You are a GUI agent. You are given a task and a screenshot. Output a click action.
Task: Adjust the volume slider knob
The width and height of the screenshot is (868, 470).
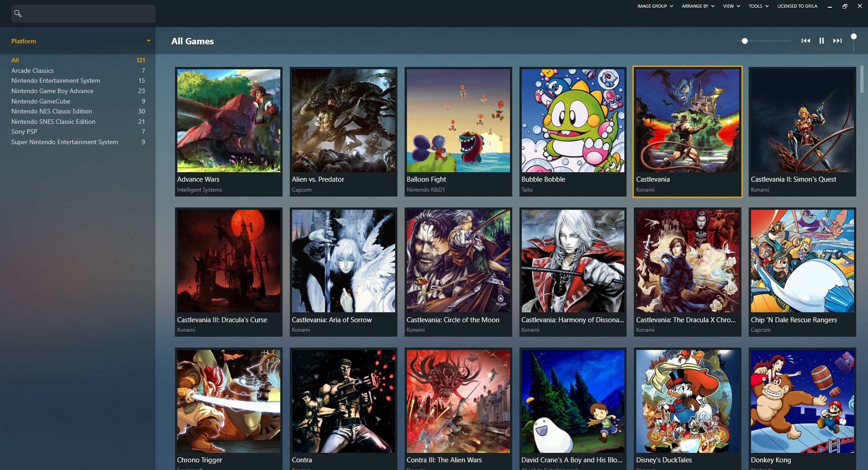[x=745, y=41]
